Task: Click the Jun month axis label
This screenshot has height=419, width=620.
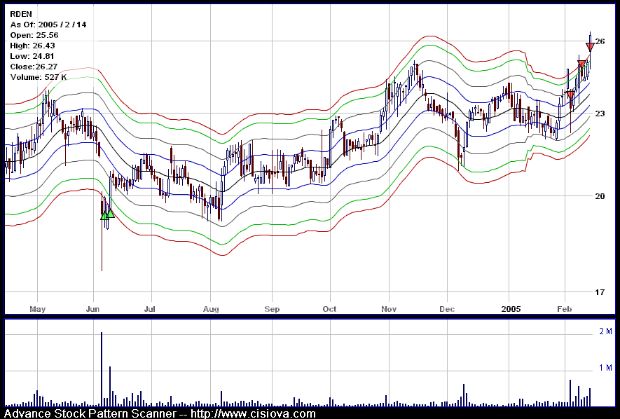Action: click(93, 309)
